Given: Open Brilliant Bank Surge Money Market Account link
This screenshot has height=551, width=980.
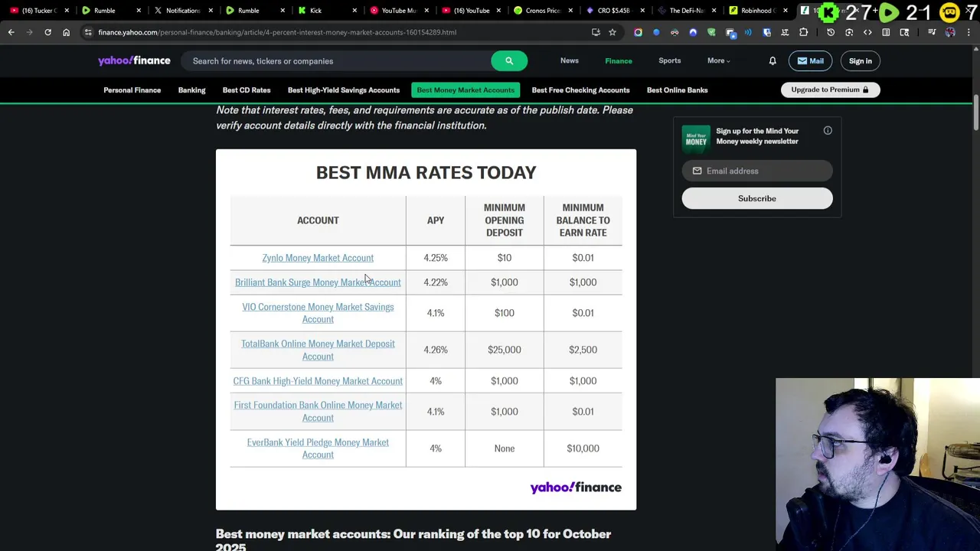Looking at the screenshot, I should pos(318,282).
